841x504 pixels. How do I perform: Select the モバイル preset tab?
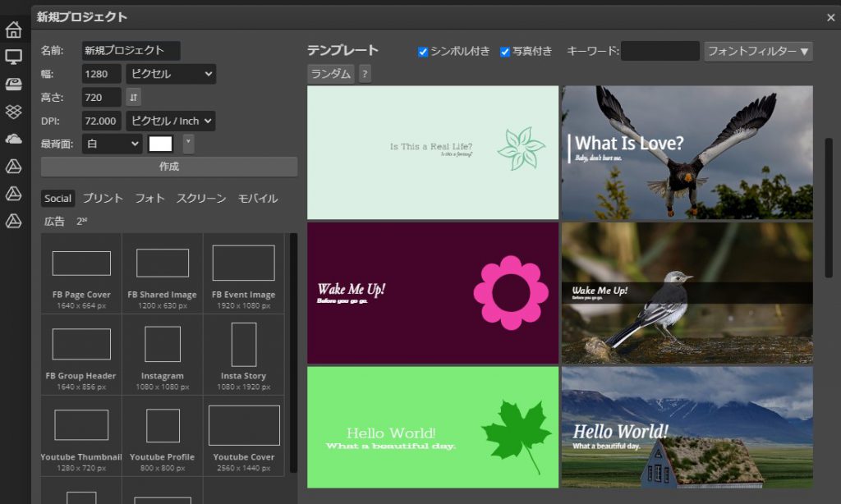click(x=258, y=199)
